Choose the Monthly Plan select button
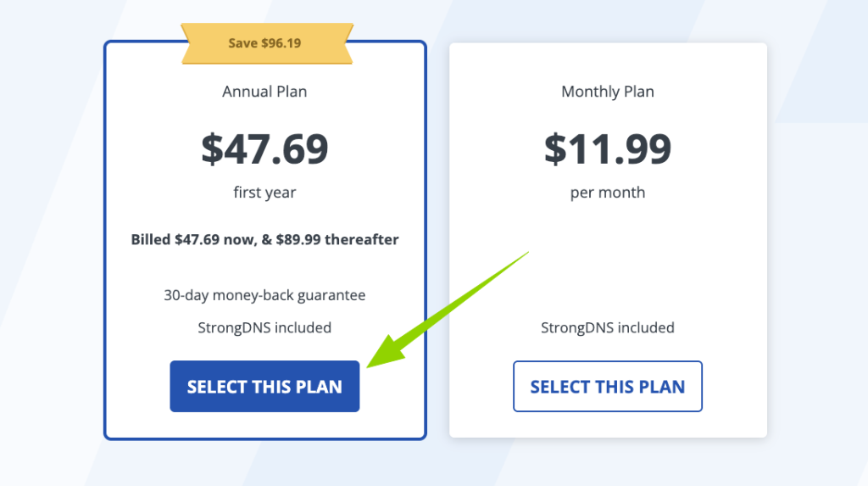The height and width of the screenshot is (486, 868). pos(608,387)
